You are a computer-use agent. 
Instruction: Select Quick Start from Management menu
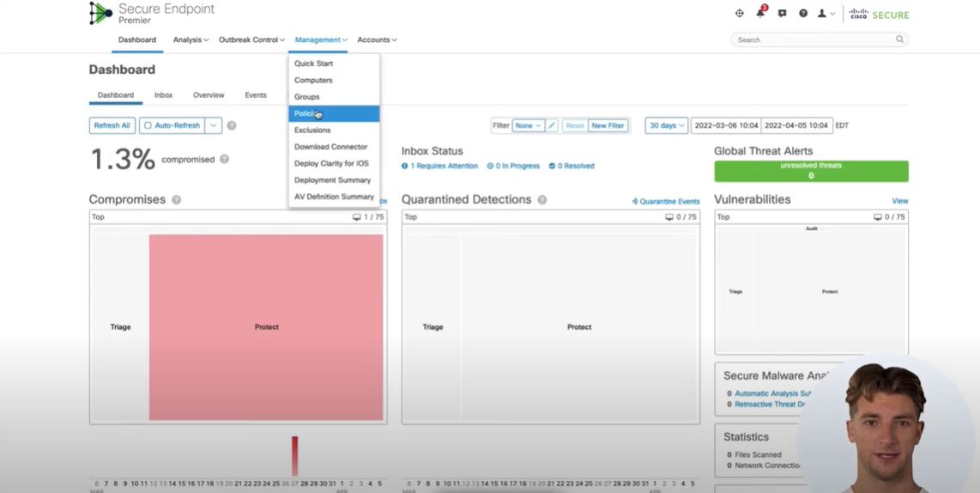334,64
